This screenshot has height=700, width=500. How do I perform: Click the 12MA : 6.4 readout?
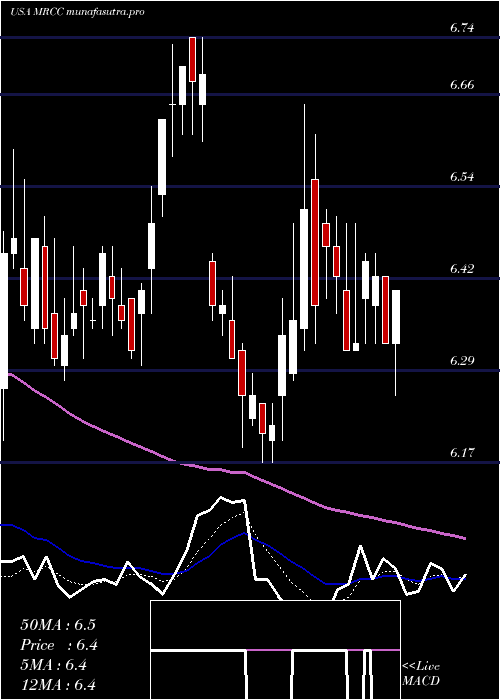[x=58, y=685]
